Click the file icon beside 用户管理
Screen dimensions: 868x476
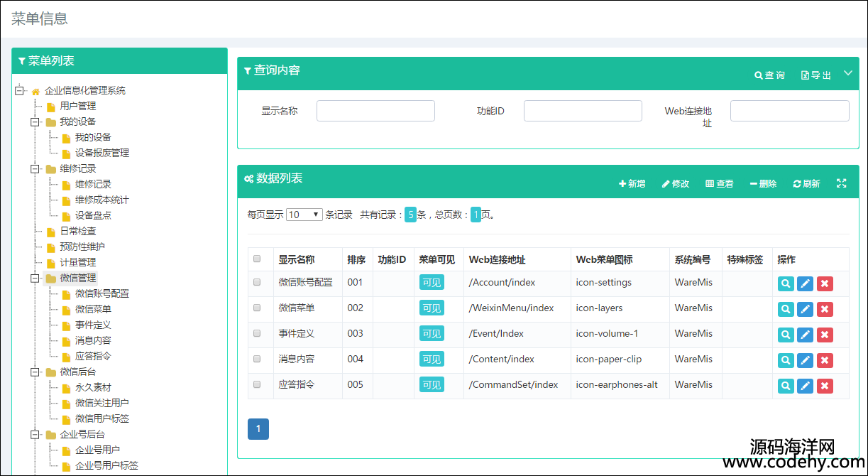click(x=50, y=107)
